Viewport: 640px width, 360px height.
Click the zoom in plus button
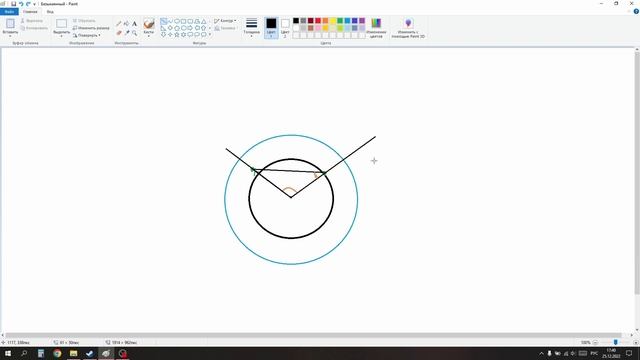point(636,342)
